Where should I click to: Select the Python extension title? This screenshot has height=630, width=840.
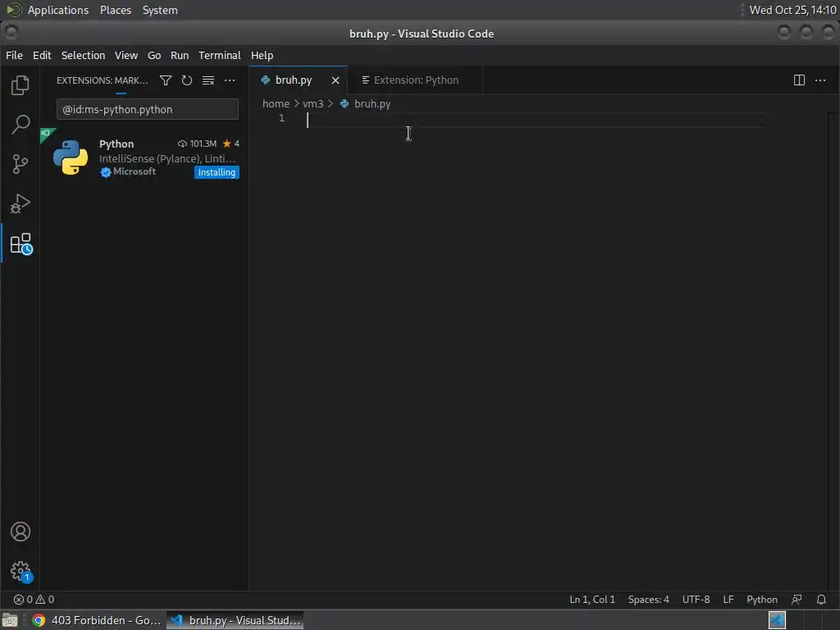tap(116, 144)
